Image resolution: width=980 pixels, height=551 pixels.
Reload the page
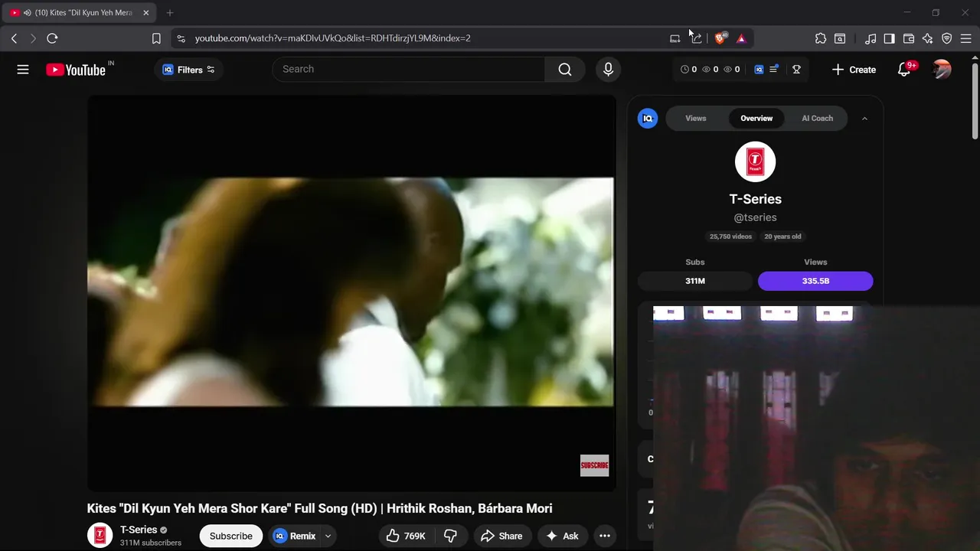click(52, 38)
